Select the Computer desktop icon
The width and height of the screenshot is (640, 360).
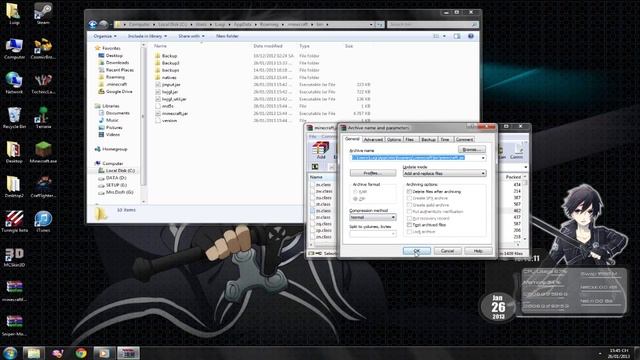(x=14, y=48)
